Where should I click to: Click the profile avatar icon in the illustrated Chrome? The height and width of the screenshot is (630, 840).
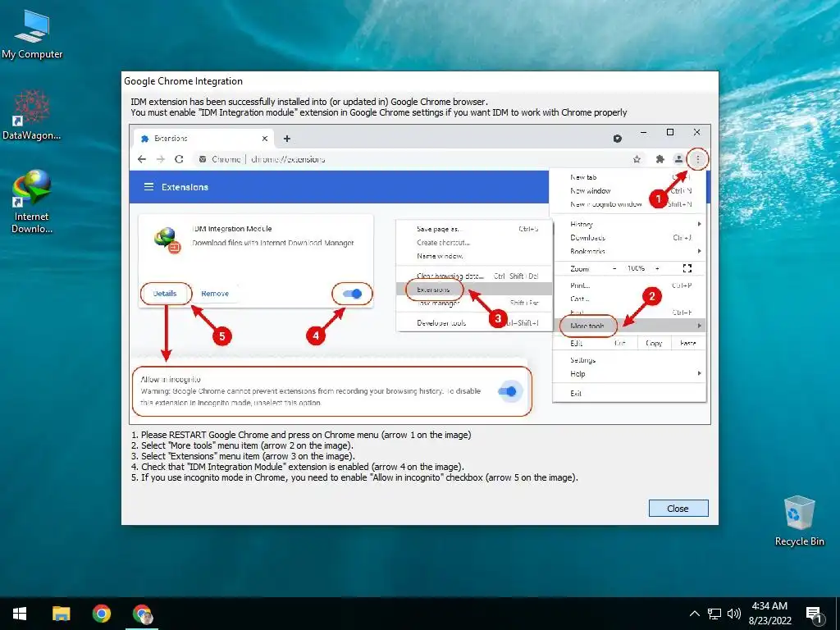678,159
